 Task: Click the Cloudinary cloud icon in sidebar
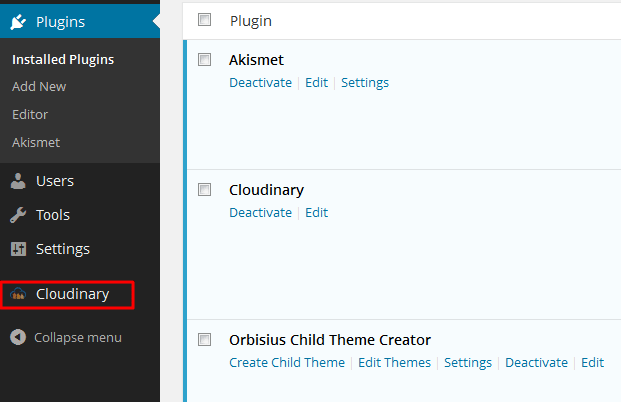18,294
